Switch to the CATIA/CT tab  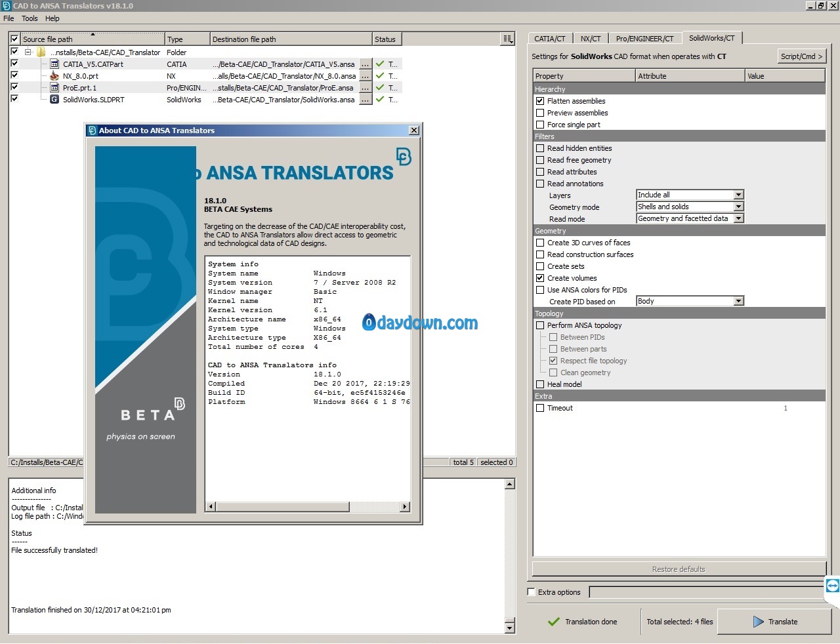(x=549, y=39)
